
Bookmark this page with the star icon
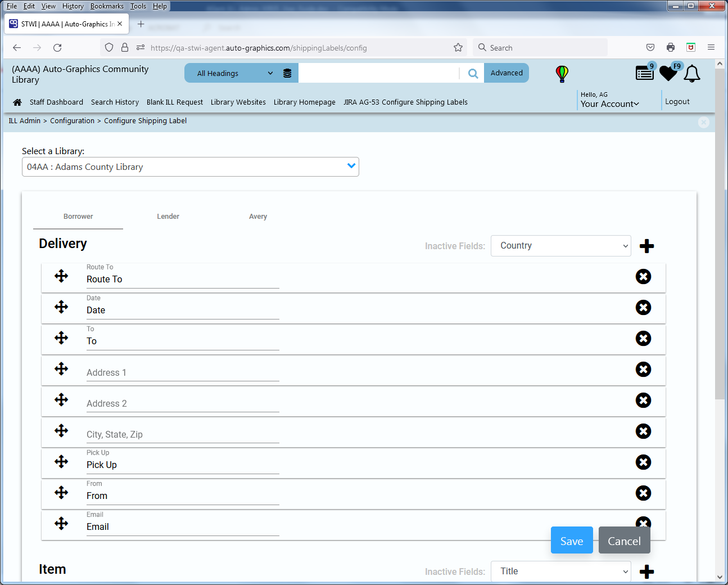coord(458,48)
